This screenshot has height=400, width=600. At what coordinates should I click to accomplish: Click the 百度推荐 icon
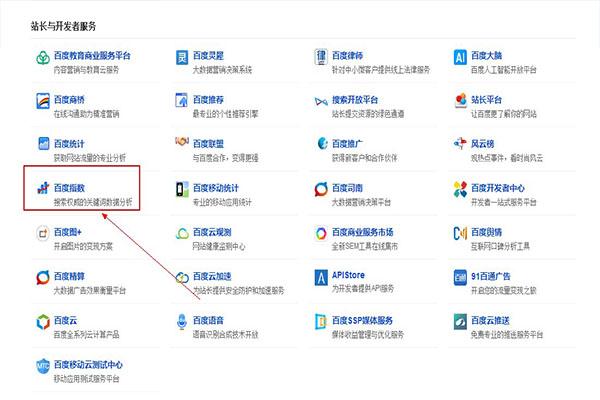tap(181, 100)
